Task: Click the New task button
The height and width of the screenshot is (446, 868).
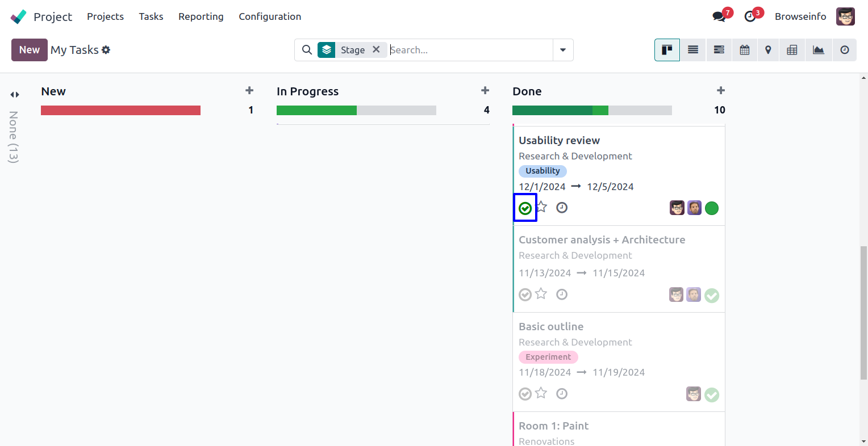Action: [x=30, y=50]
